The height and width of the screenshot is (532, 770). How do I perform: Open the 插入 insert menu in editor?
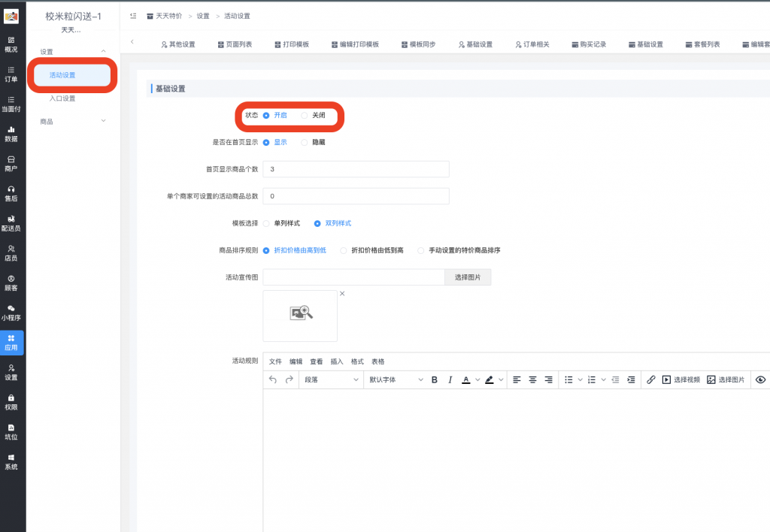339,361
